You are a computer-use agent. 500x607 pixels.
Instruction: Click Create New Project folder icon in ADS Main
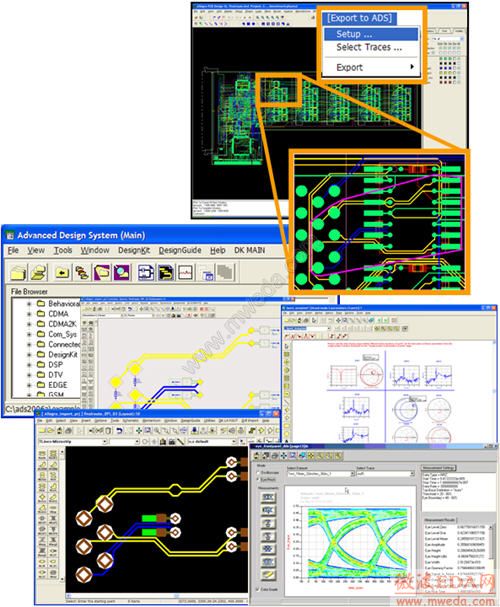[18, 272]
